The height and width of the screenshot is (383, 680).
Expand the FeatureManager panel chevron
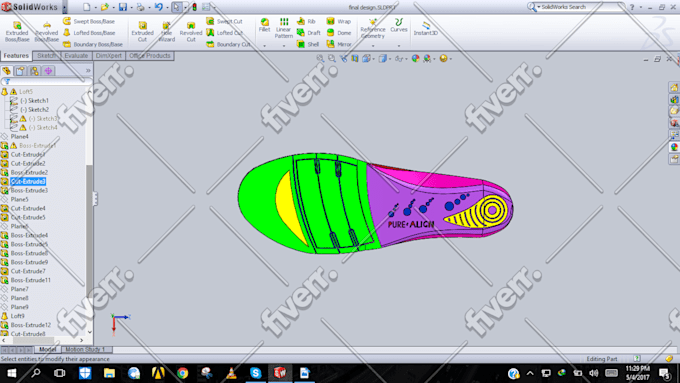(x=88, y=71)
